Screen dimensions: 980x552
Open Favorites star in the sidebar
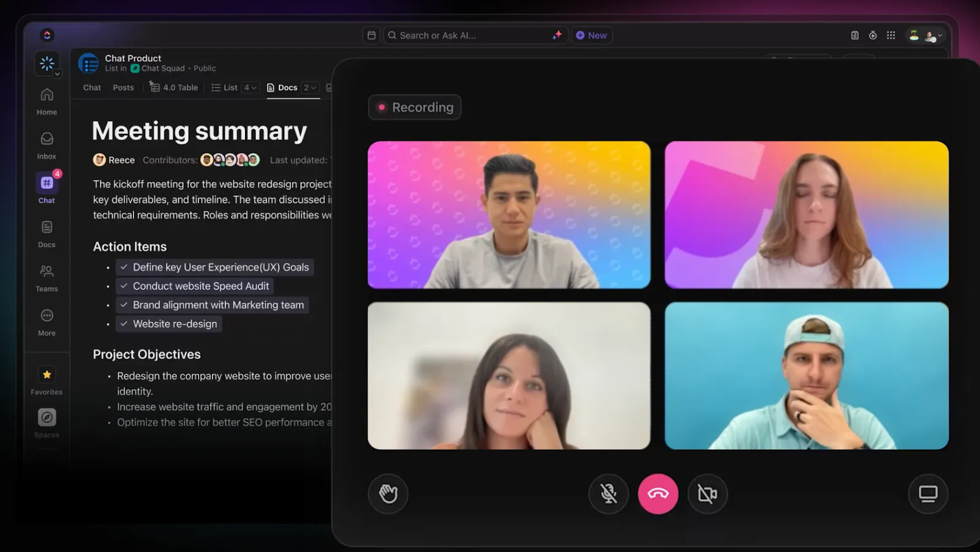[47, 375]
